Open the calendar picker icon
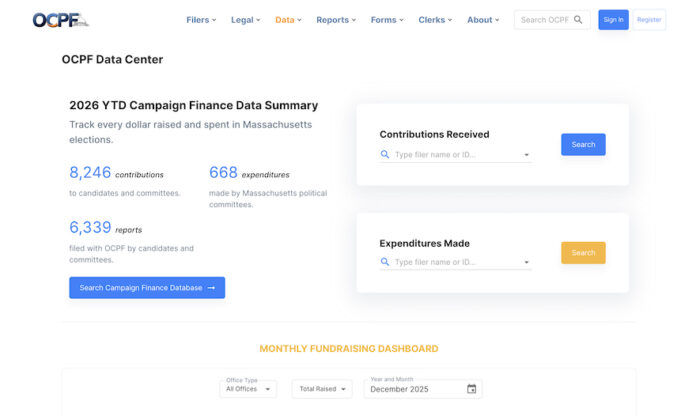The width and height of the screenshot is (696, 416). [x=472, y=388]
